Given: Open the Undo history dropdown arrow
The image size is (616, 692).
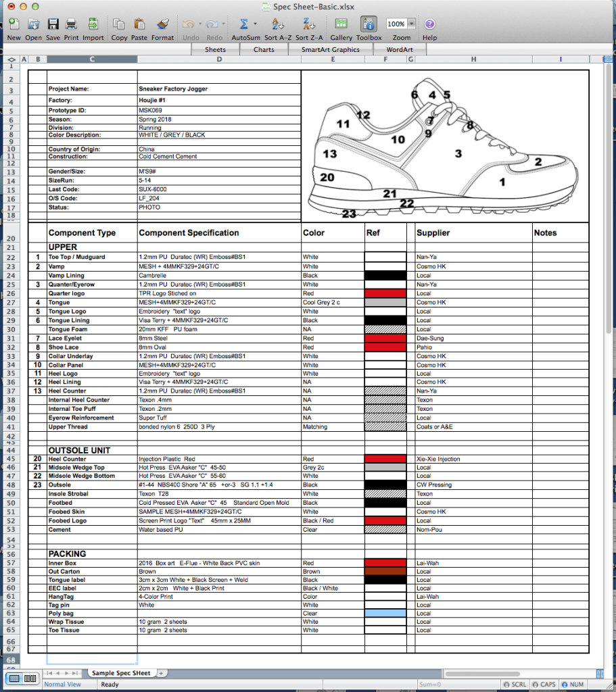Looking at the screenshot, I should point(199,23).
